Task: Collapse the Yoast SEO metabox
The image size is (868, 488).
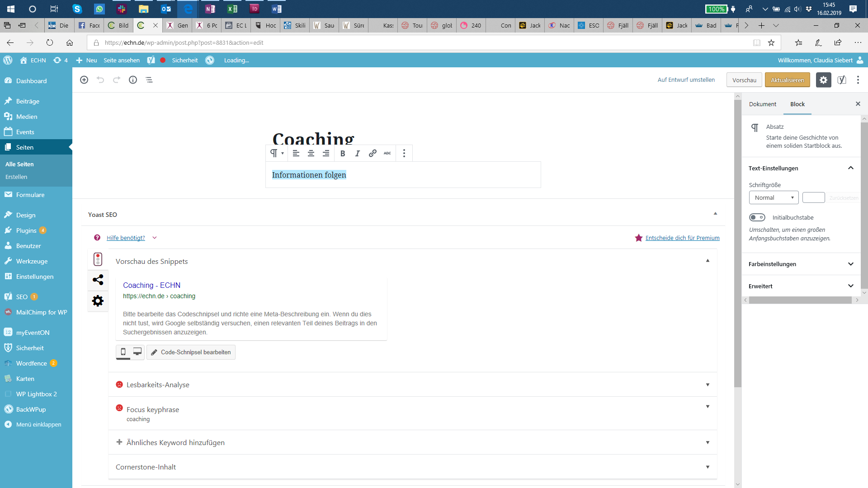Action: [715, 214]
